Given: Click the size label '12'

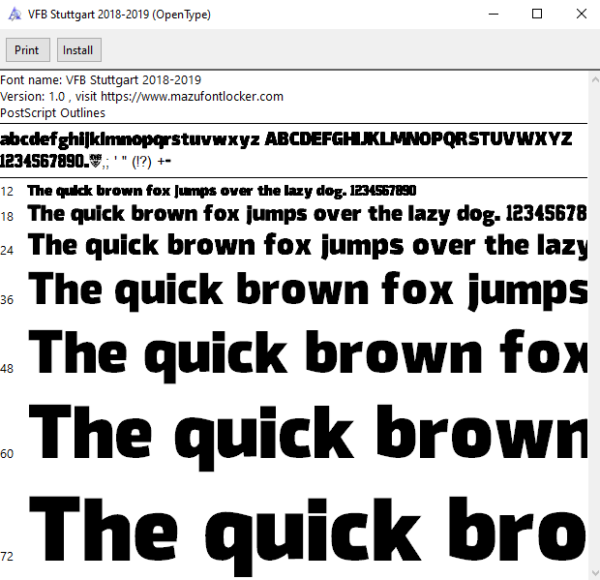Looking at the screenshot, I should click(x=7, y=191).
